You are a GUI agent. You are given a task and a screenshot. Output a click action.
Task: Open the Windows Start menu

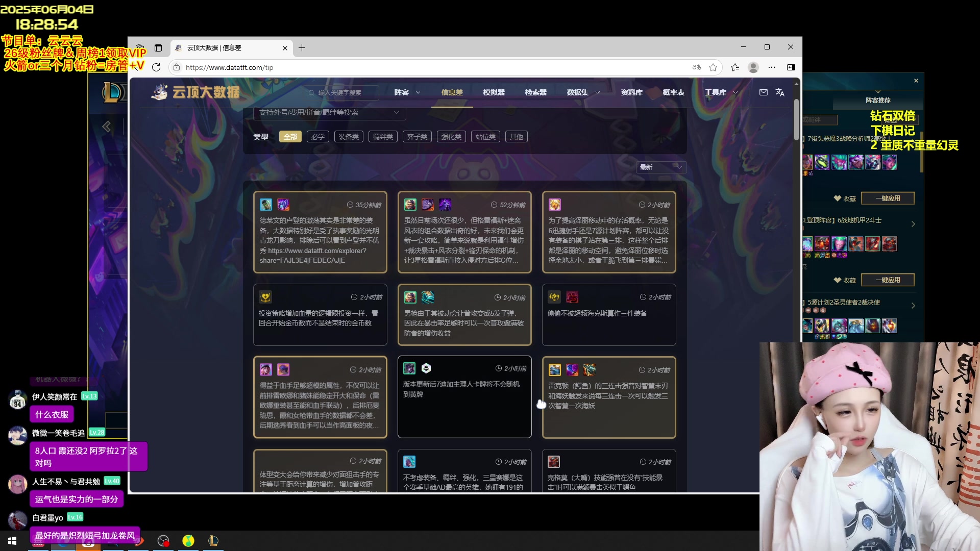(12, 541)
